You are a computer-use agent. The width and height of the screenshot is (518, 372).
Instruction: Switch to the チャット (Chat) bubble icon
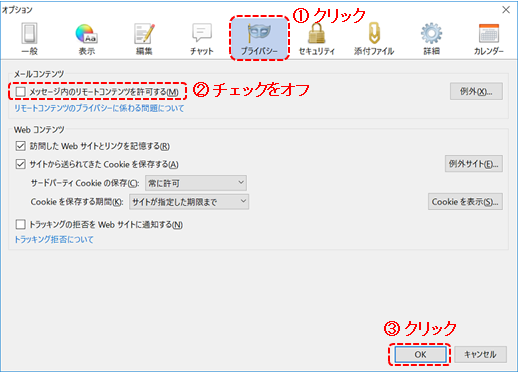(202, 38)
